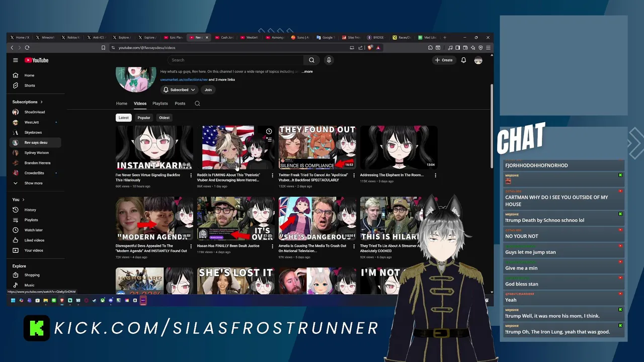This screenshot has height=362, width=644.
Task: Search within the channel magnifier icon
Action: (197, 104)
